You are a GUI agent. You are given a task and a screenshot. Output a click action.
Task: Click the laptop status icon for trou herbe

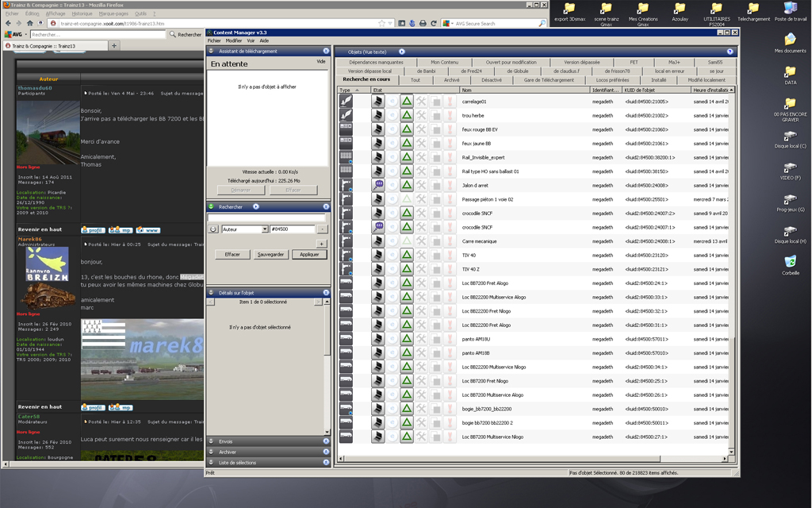pyautogui.click(x=378, y=116)
